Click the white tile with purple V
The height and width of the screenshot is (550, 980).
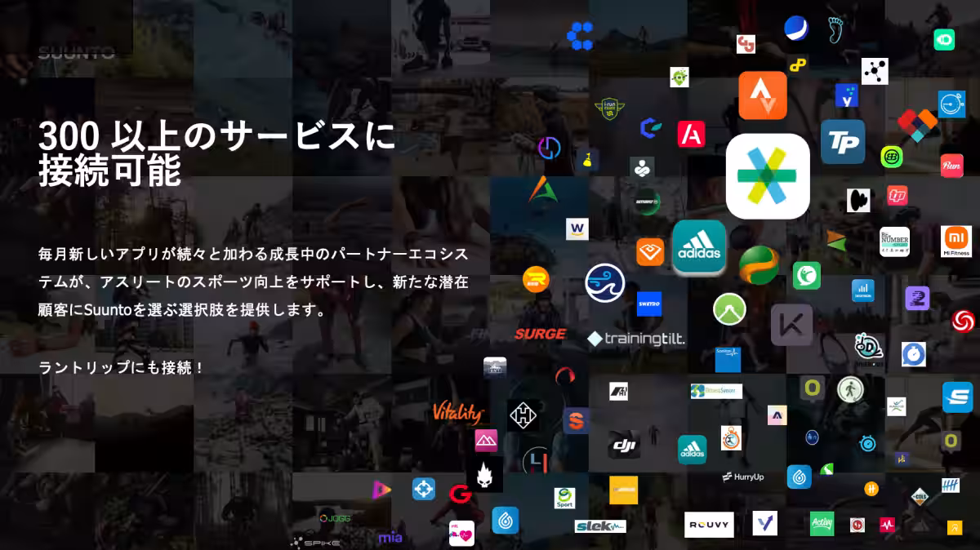[x=765, y=523]
